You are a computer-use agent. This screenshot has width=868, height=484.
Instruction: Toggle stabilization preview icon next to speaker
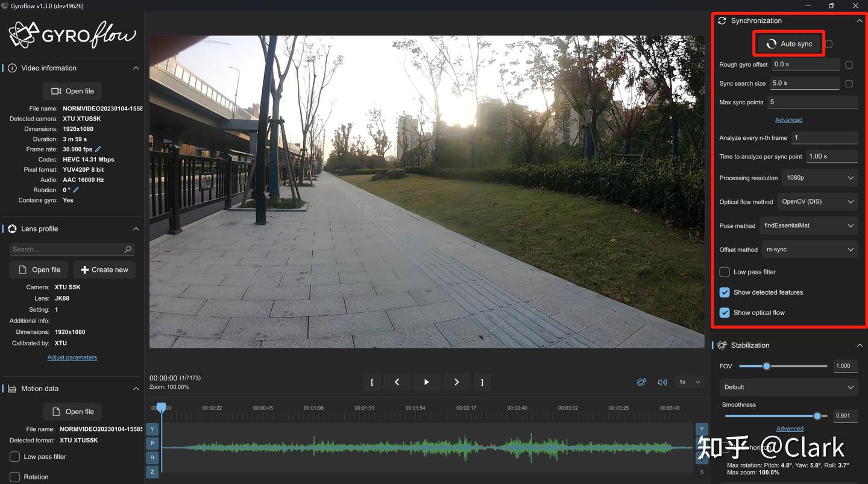(x=641, y=382)
